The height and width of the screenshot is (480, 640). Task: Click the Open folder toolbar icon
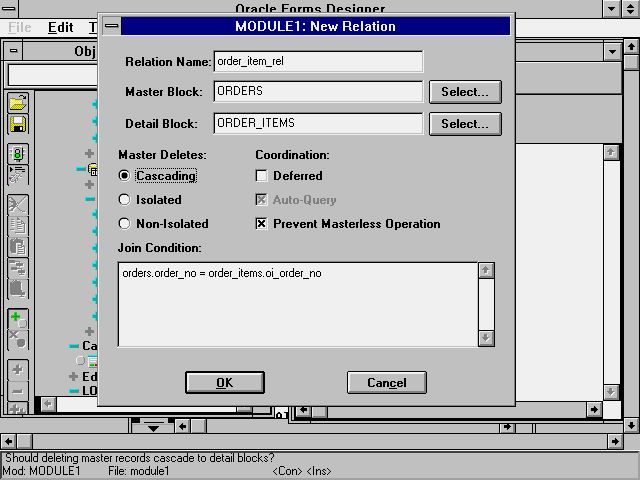click(18, 102)
